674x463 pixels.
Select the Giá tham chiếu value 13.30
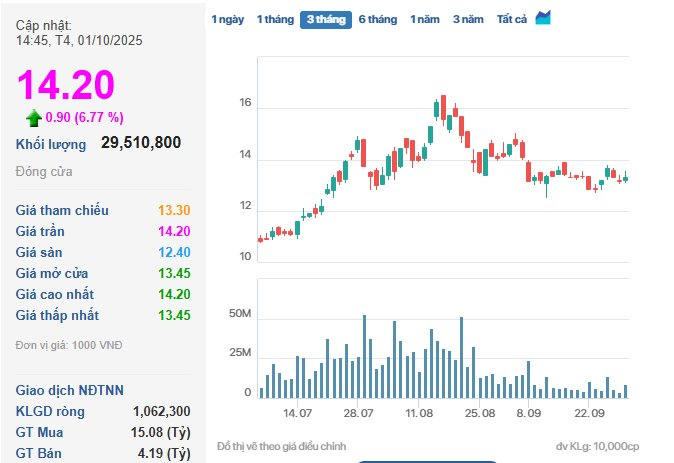174,210
